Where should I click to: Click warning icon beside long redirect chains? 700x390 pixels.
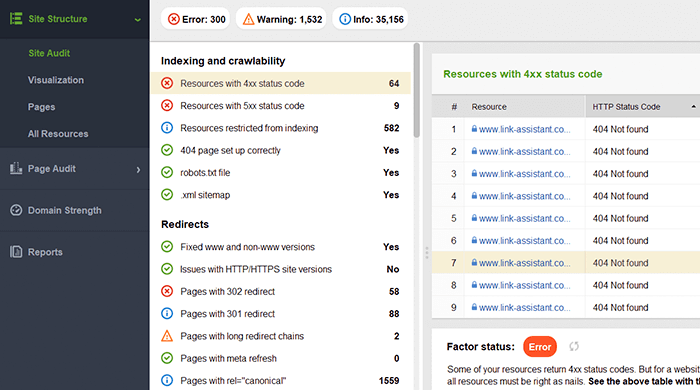click(x=167, y=336)
